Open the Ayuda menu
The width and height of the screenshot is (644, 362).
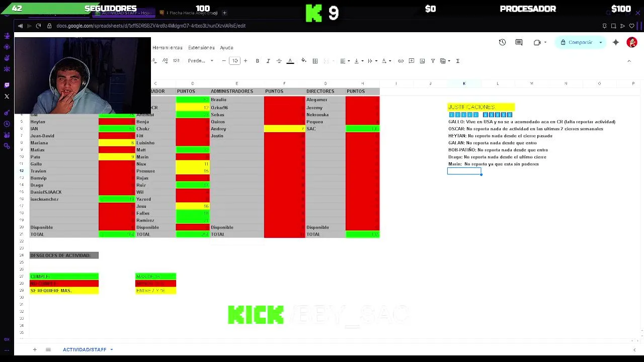[226, 48]
